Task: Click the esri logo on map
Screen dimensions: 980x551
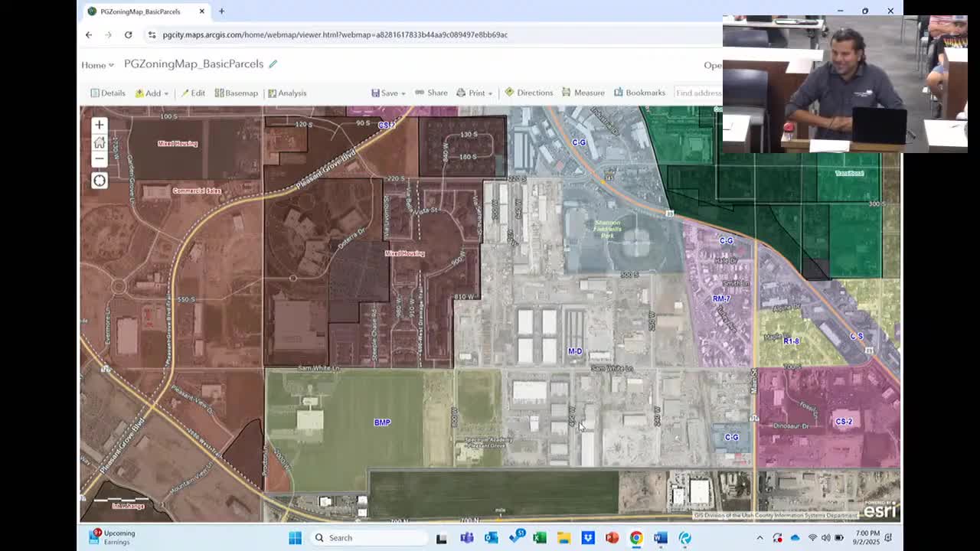Action: tap(880, 509)
